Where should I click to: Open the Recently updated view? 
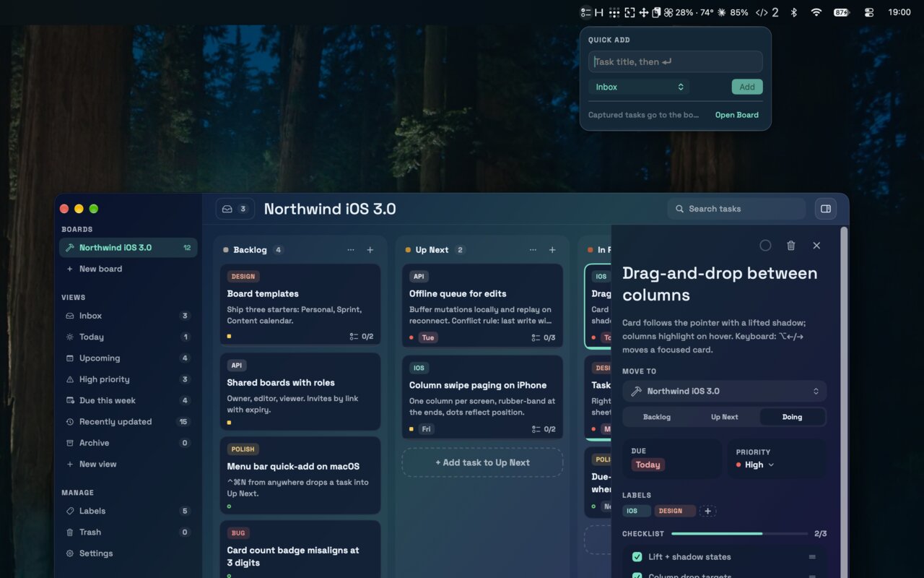tap(128, 422)
